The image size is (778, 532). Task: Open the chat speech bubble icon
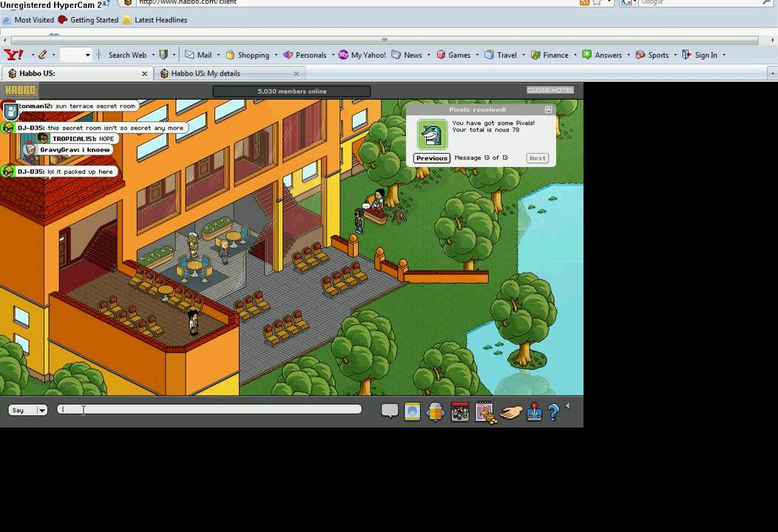coord(390,411)
